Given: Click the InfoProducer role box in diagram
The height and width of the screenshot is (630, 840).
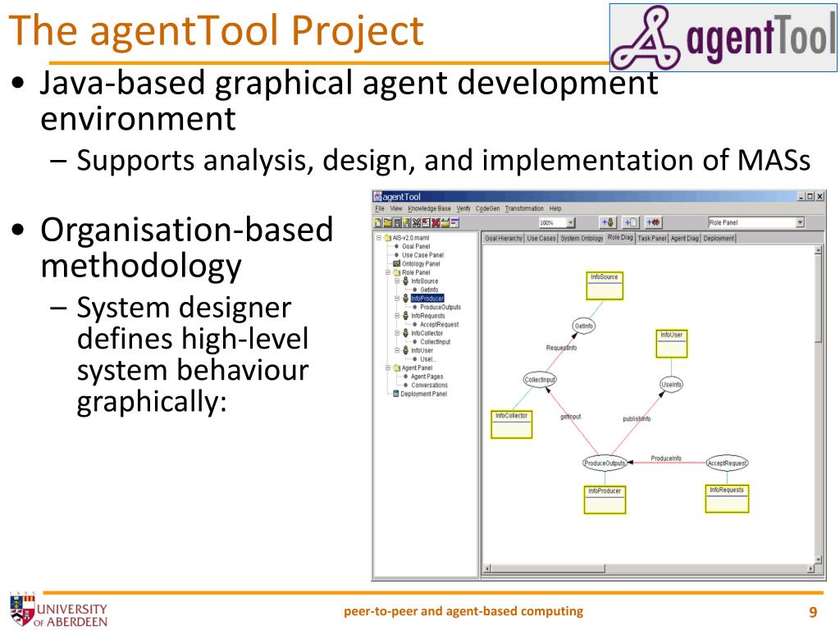Looking at the screenshot, I should tap(605, 500).
